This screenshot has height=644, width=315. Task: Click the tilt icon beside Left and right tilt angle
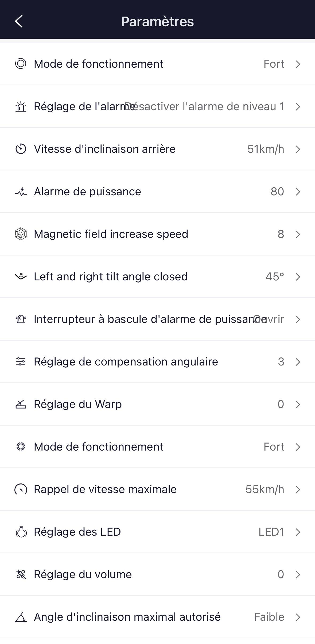(x=21, y=276)
